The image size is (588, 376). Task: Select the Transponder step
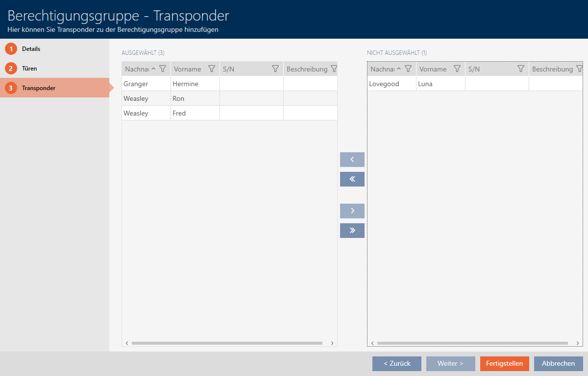pyautogui.click(x=38, y=88)
